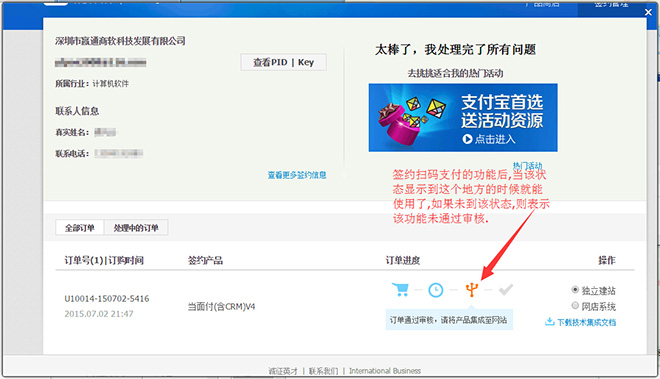660x379 pixels.
Task: Click the 签约产品 column header
Action: click(x=205, y=261)
